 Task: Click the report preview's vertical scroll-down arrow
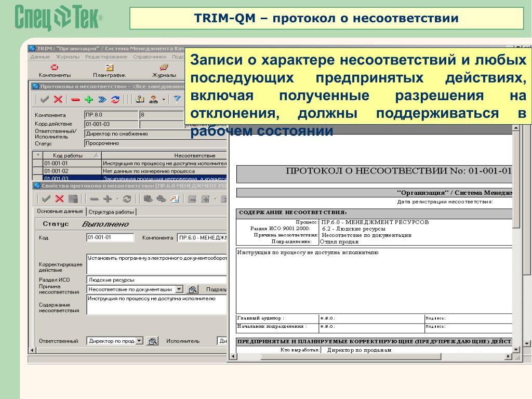click(516, 350)
